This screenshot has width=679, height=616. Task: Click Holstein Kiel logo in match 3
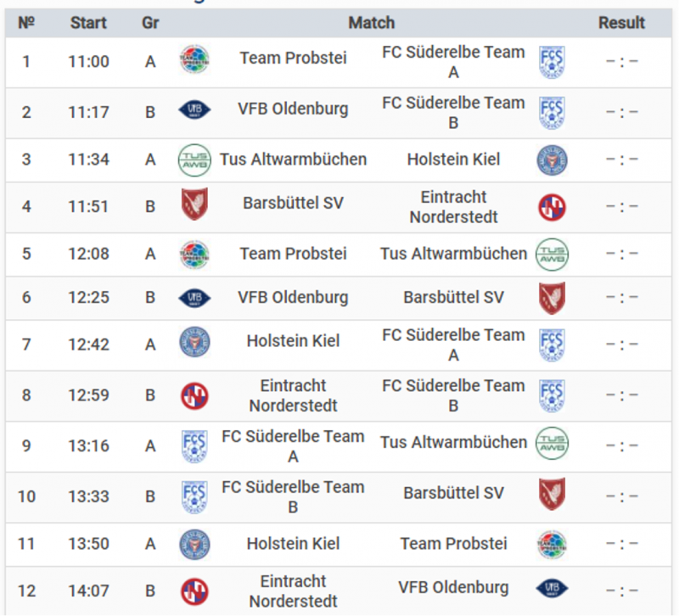[x=553, y=160]
